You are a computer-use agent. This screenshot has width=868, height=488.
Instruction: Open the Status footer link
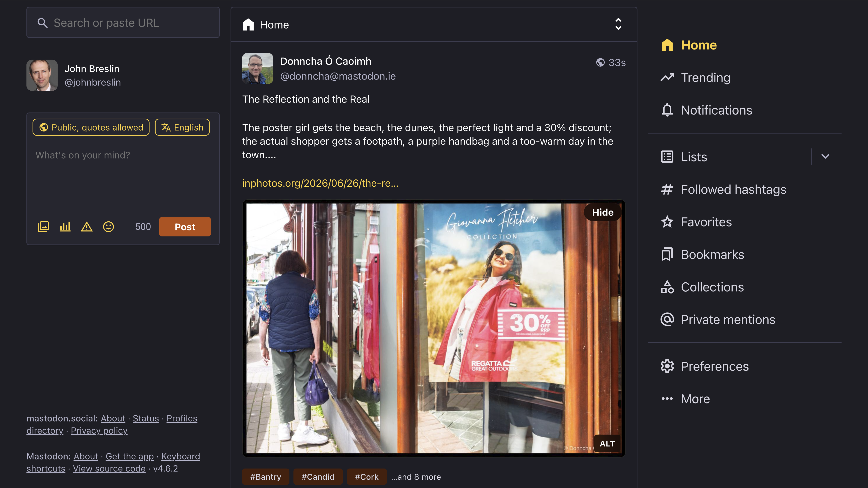click(x=146, y=418)
